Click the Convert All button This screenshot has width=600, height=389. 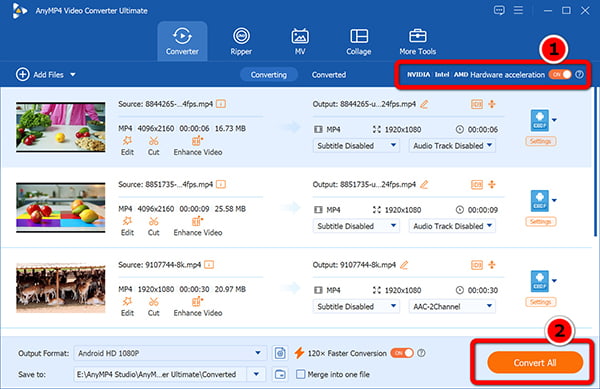tap(535, 363)
